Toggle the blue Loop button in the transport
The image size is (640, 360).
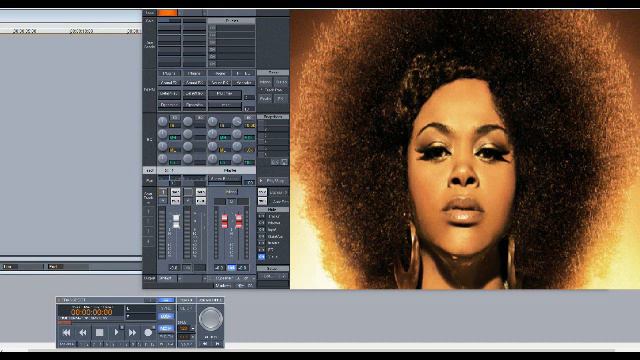pos(165,316)
